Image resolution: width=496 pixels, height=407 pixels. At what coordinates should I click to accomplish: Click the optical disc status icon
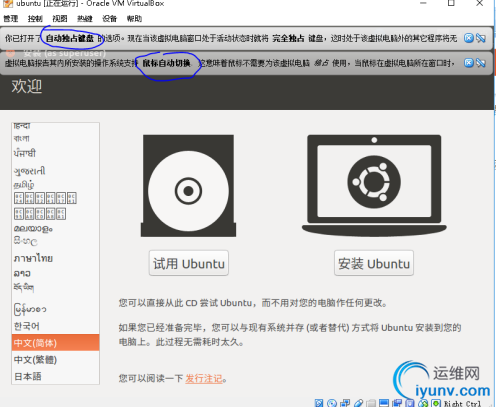332,403
